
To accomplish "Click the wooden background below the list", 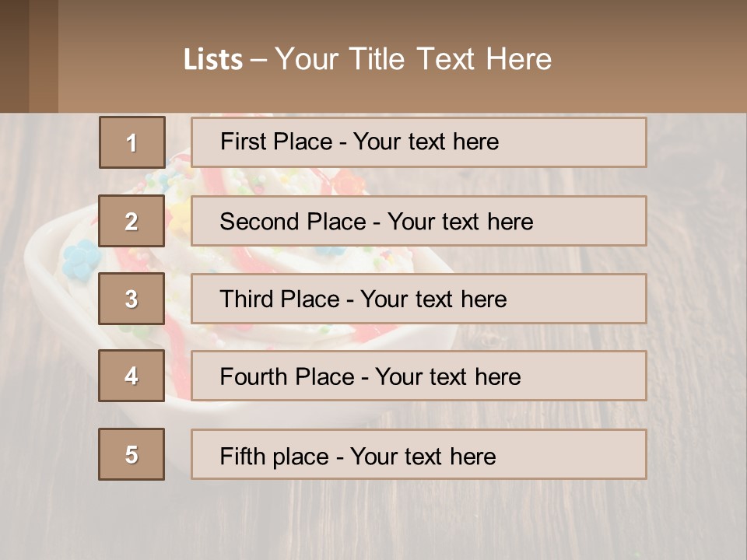I will [389, 521].
